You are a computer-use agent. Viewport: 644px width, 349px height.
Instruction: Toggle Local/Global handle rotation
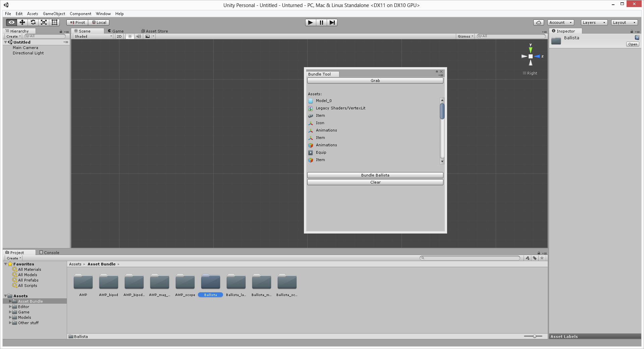(x=99, y=22)
